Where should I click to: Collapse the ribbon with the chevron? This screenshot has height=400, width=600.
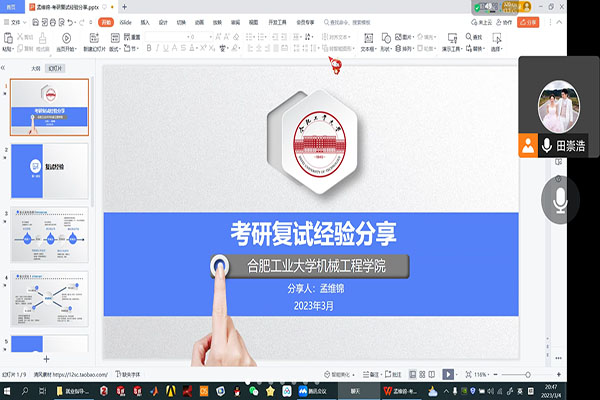click(x=559, y=22)
